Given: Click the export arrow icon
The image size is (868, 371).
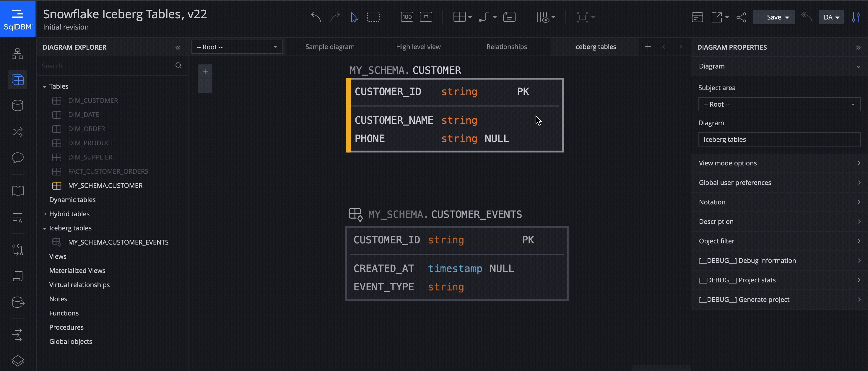Looking at the screenshot, I should (717, 17).
